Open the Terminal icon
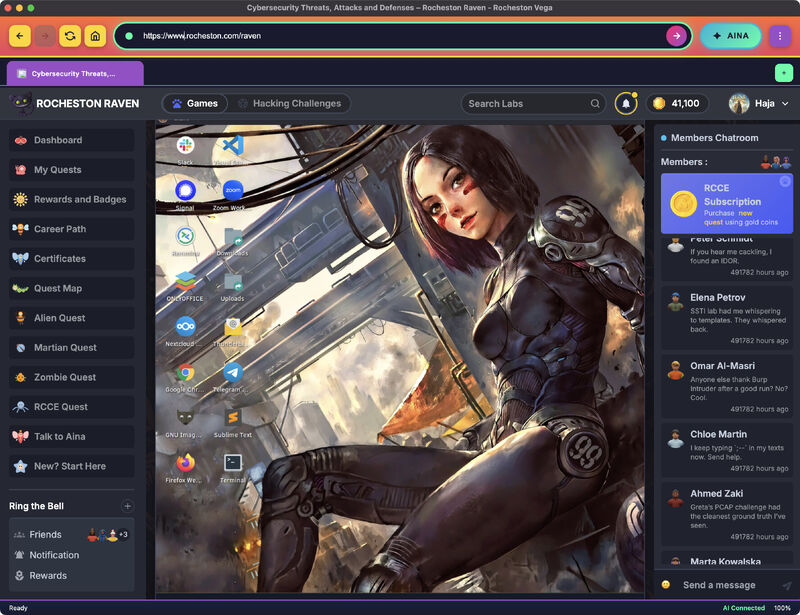The height and width of the screenshot is (615, 800). 233,463
